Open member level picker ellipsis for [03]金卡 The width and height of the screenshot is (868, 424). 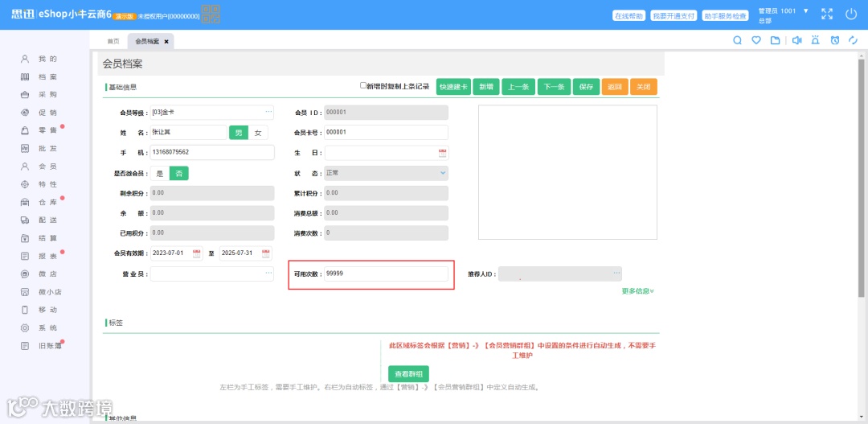268,112
